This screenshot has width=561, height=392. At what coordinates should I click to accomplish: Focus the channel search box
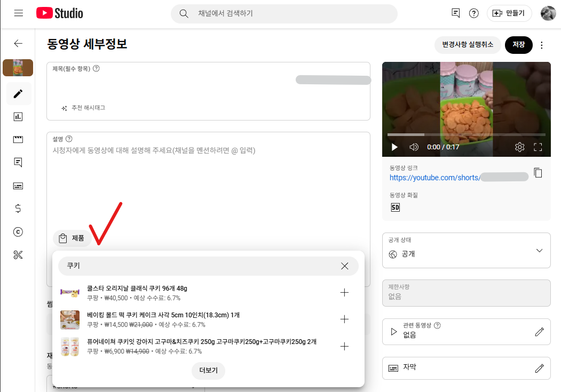click(284, 13)
